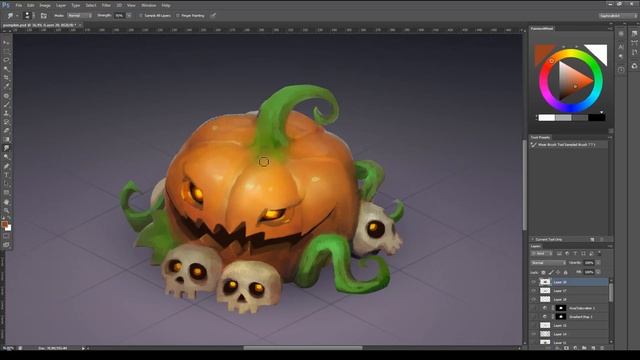The height and width of the screenshot is (360, 640).
Task: Open the Strength slider arrow
Action: click(x=129, y=16)
